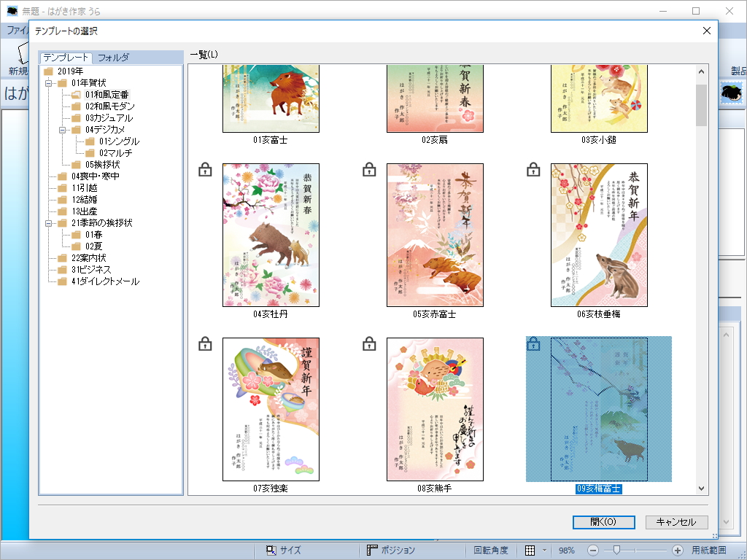Choose the 05亥赤富士 template thumbnail
Viewport: 747px width, 560px height.
point(435,236)
